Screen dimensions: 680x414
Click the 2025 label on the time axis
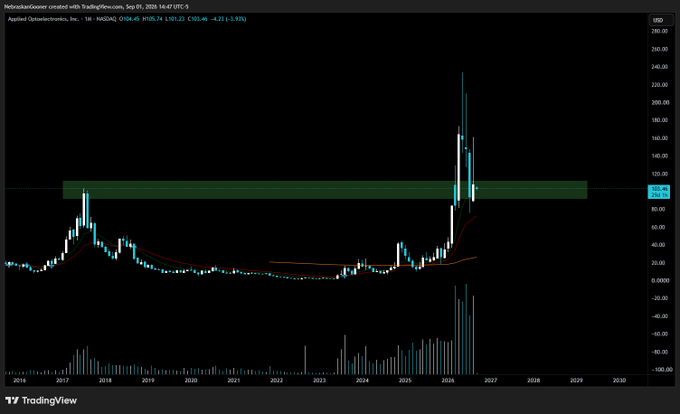coord(405,380)
